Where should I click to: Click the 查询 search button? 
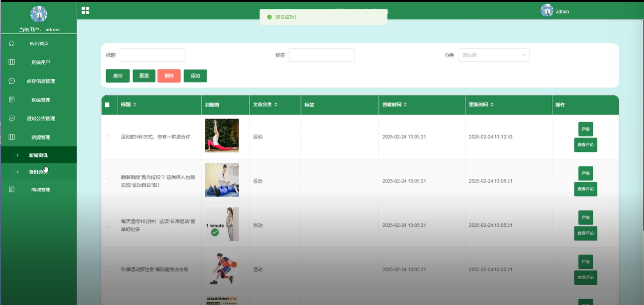pos(118,76)
